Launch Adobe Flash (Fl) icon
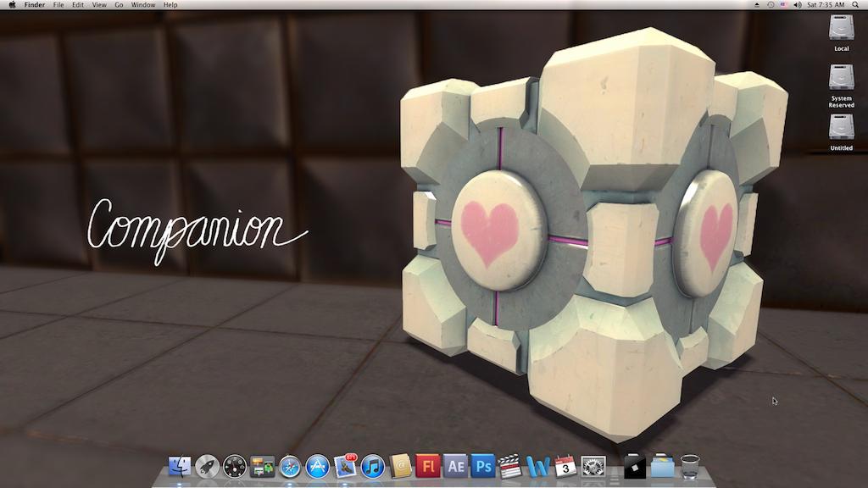This screenshot has height=488, width=868. 428,467
